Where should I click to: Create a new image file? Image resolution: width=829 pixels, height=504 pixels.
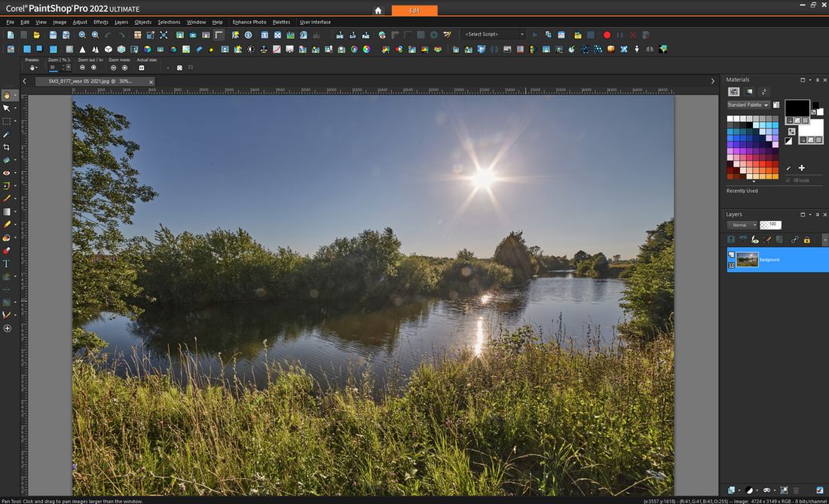point(11,35)
